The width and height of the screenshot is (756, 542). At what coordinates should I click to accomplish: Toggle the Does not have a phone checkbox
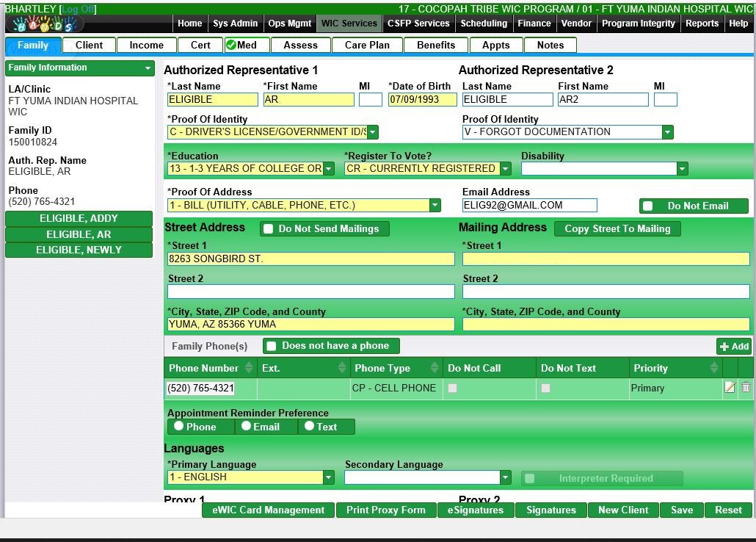click(272, 346)
